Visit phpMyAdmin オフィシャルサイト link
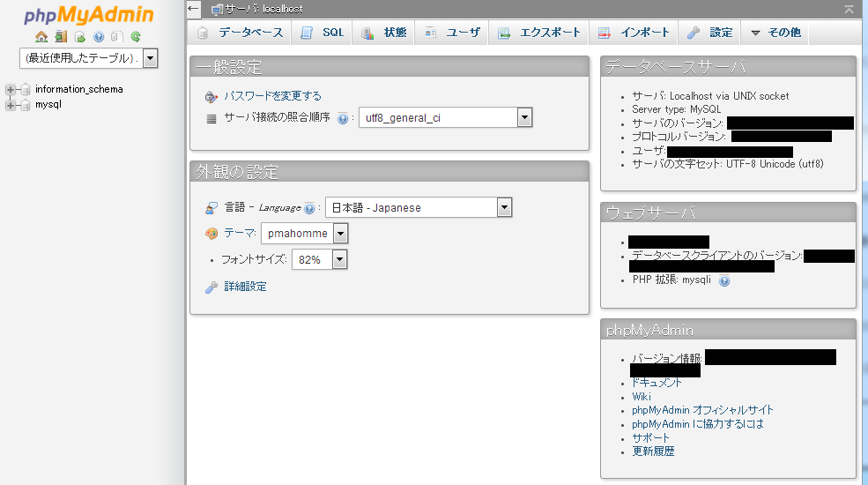The width and height of the screenshot is (868, 485). (702, 410)
